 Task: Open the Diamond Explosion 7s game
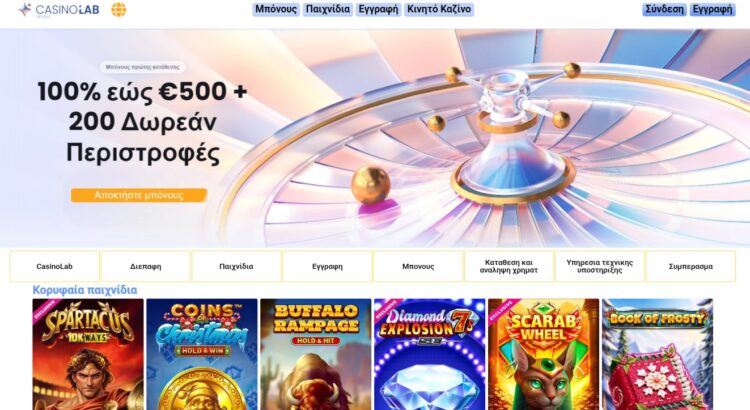click(x=430, y=354)
